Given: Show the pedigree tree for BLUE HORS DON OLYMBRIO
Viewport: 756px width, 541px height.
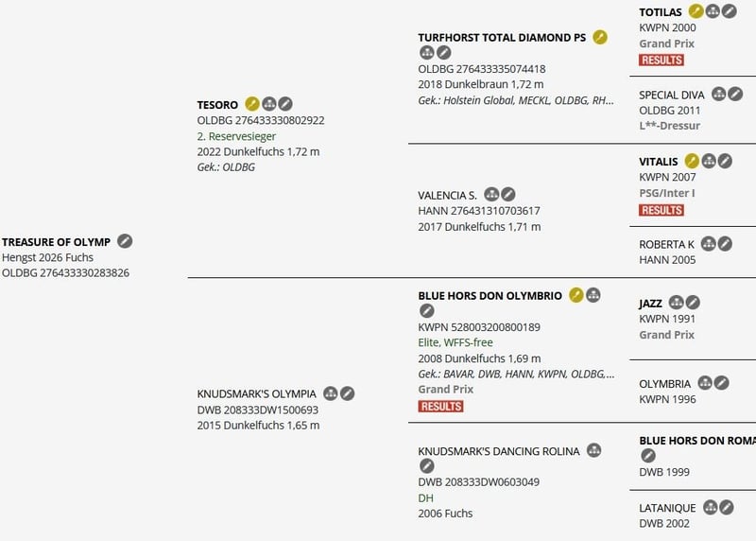Looking at the screenshot, I should coord(593,295).
